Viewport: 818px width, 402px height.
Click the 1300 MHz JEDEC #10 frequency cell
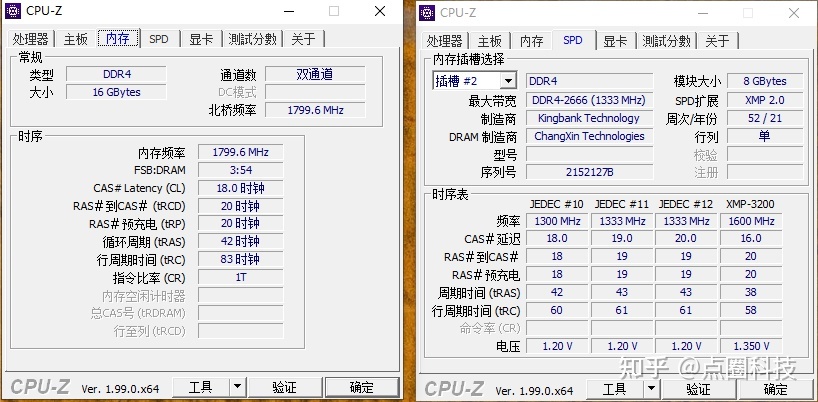[557, 221]
